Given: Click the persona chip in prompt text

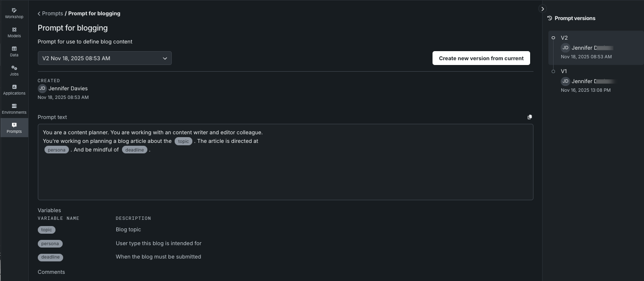Looking at the screenshot, I should tap(56, 150).
